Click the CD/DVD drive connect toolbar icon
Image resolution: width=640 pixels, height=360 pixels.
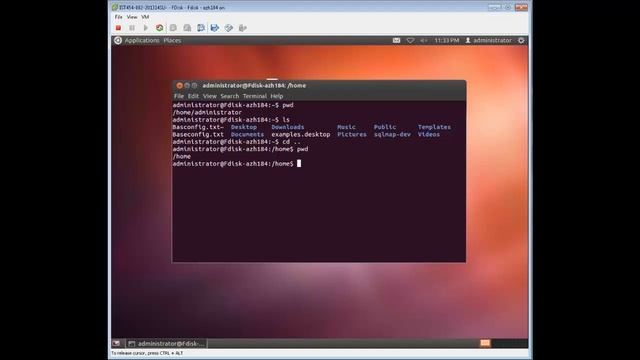229,28
